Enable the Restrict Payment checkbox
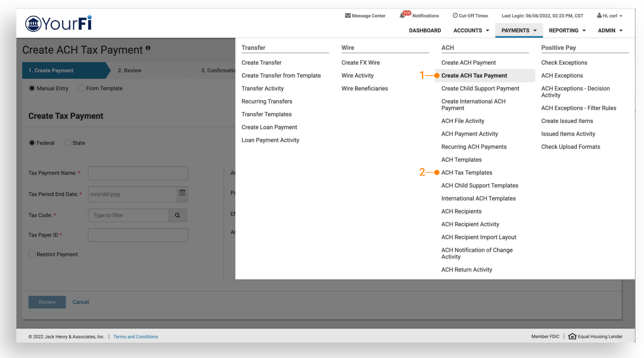Screen dimensions: 644x358 (32, 254)
